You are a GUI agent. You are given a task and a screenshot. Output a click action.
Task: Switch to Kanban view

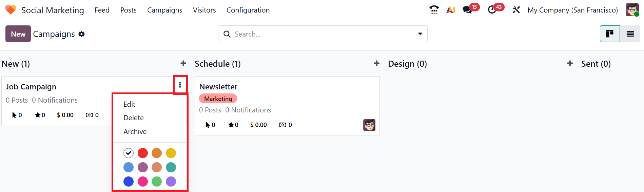point(610,34)
